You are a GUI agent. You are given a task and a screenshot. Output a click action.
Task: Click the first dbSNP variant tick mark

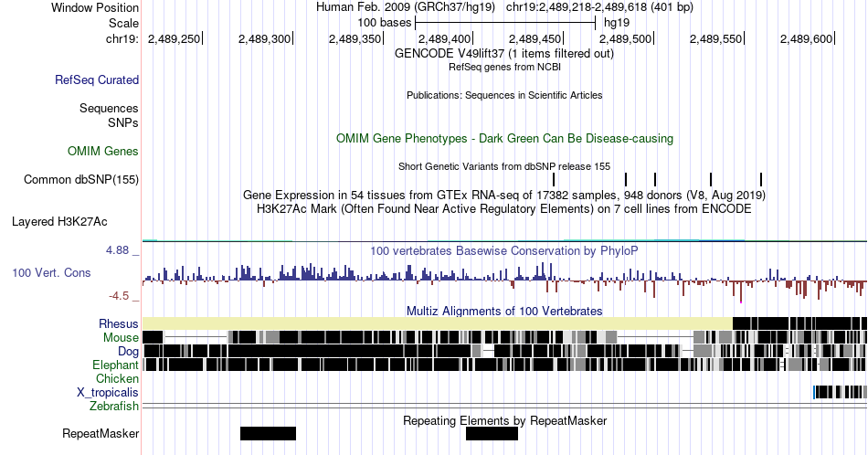pos(554,179)
